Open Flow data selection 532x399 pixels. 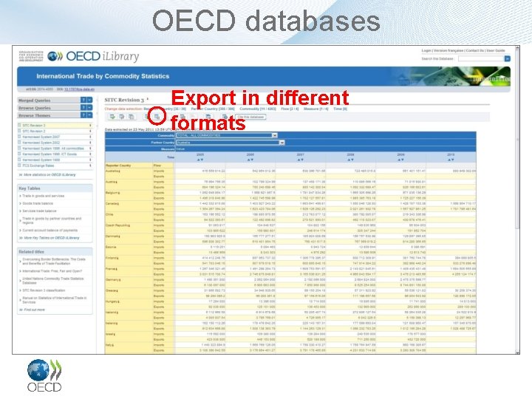coord(290,109)
